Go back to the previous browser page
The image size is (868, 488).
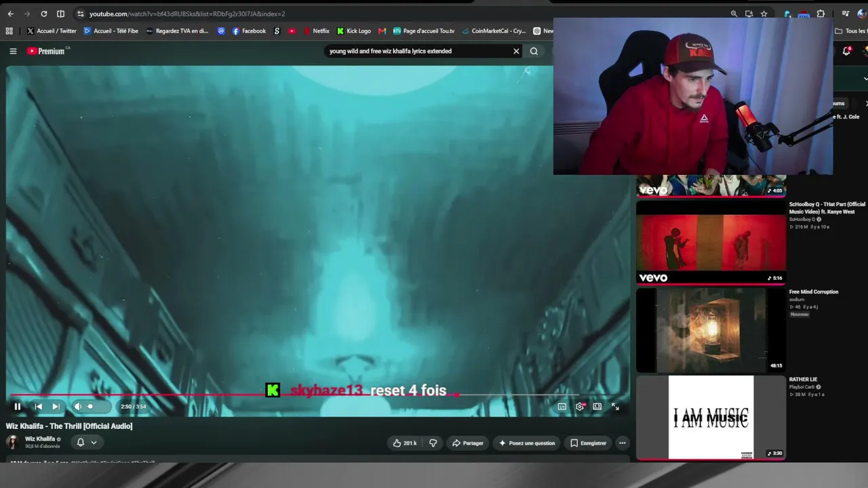coord(10,14)
